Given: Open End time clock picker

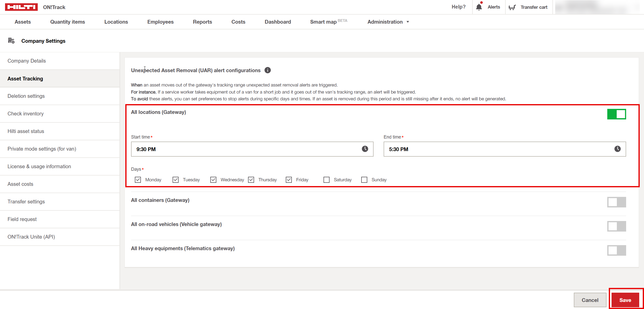Looking at the screenshot, I should pos(617,149).
